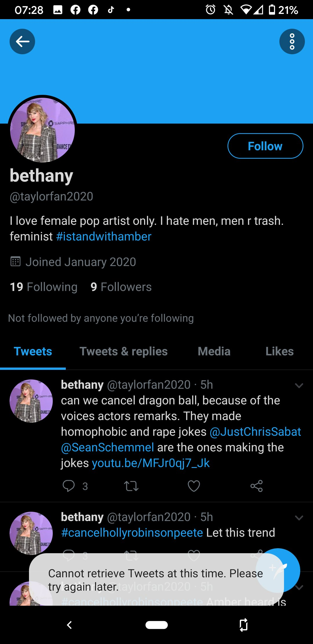The image size is (313, 644).
Task: Tap the back arrow button
Action: pyautogui.click(x=22, y=41)
